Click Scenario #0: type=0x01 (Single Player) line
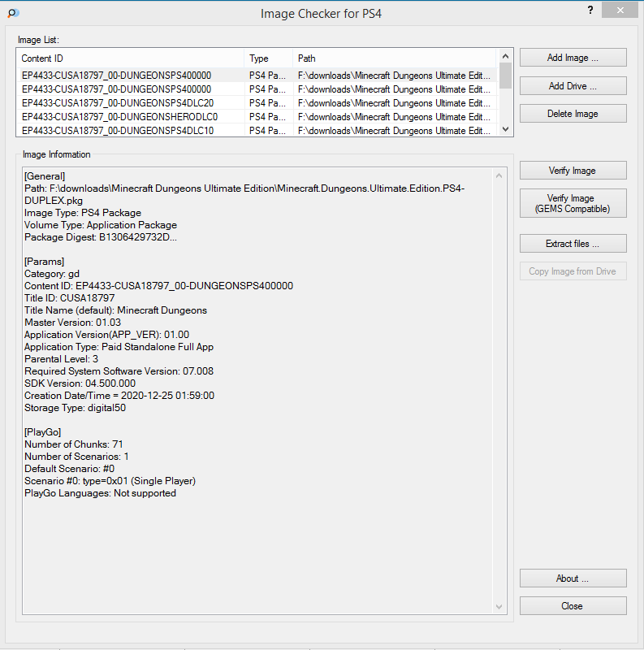Image resolution: width=644 pixels, height=650 pixels. (110, 481)
